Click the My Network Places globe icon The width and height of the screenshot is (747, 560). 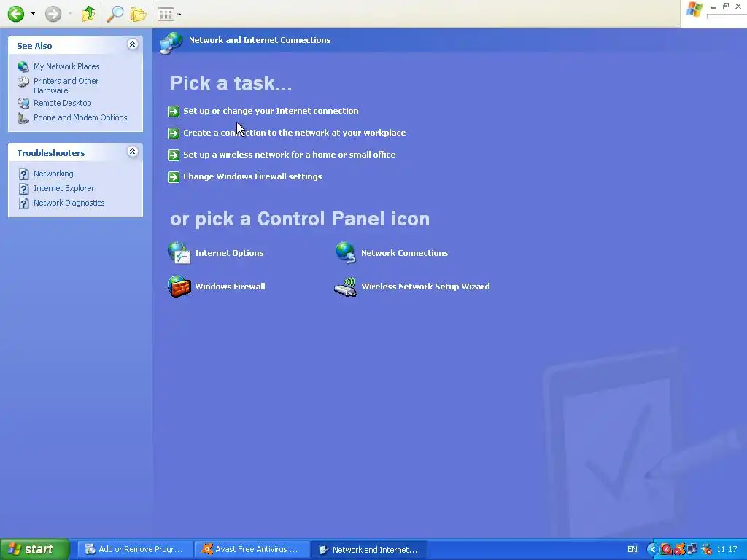23,66
